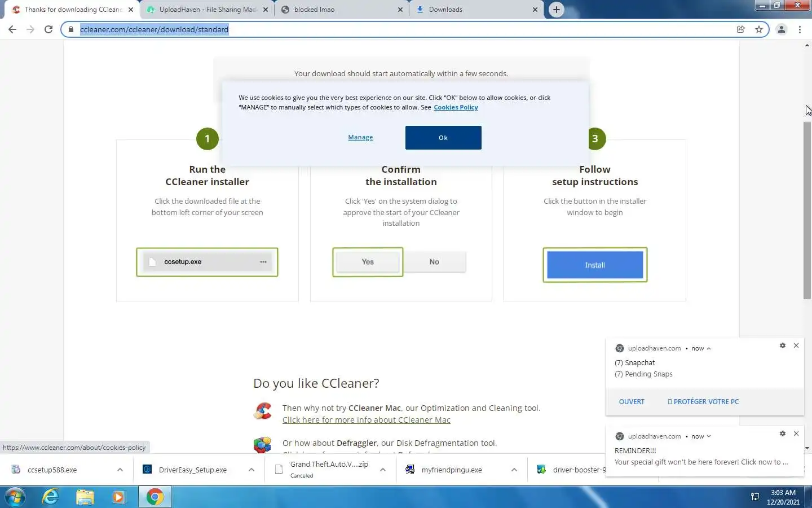Open the myfriendpingu.exe download
The image size is (812, 508).
click(x=451, y=470)
